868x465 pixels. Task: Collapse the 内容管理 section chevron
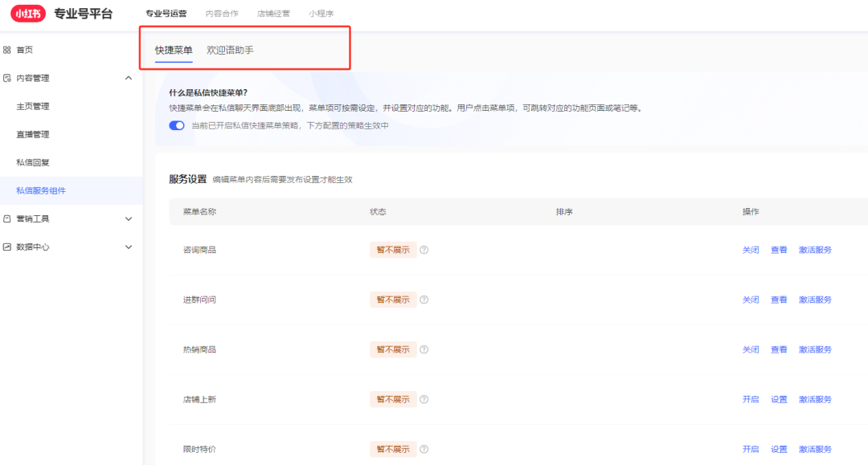coord(129,78)
